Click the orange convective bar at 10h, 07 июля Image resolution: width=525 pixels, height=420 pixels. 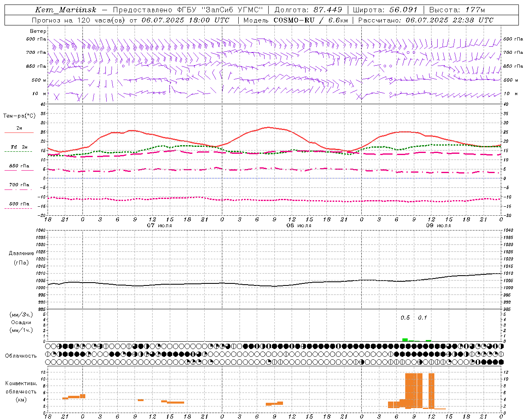pos(141,400)
